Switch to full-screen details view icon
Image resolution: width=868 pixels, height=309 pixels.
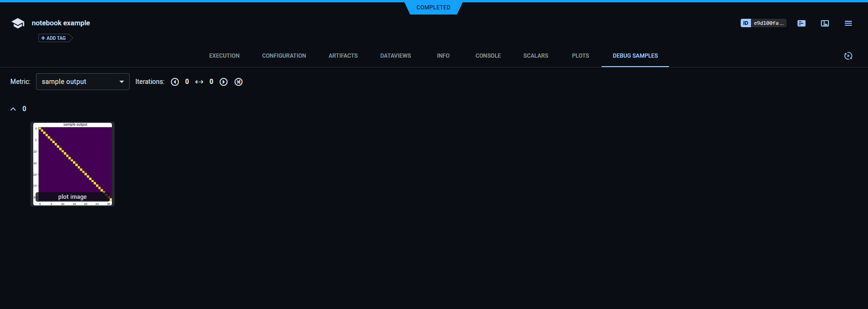click(x=824, y=23)
